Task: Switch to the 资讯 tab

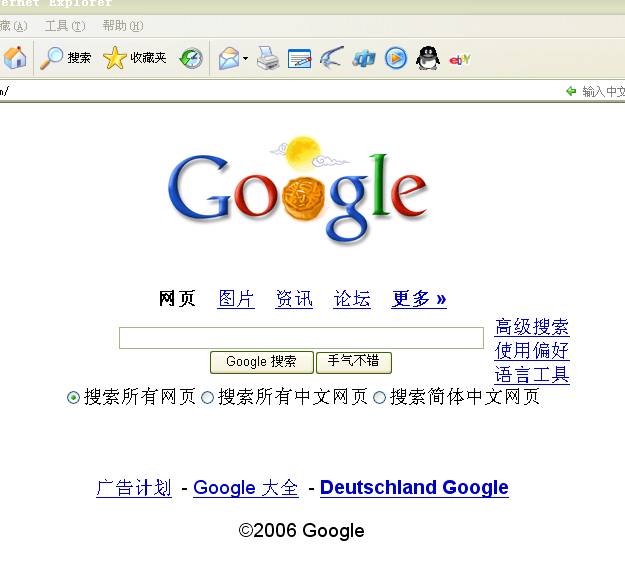Action: click(294, 299)
